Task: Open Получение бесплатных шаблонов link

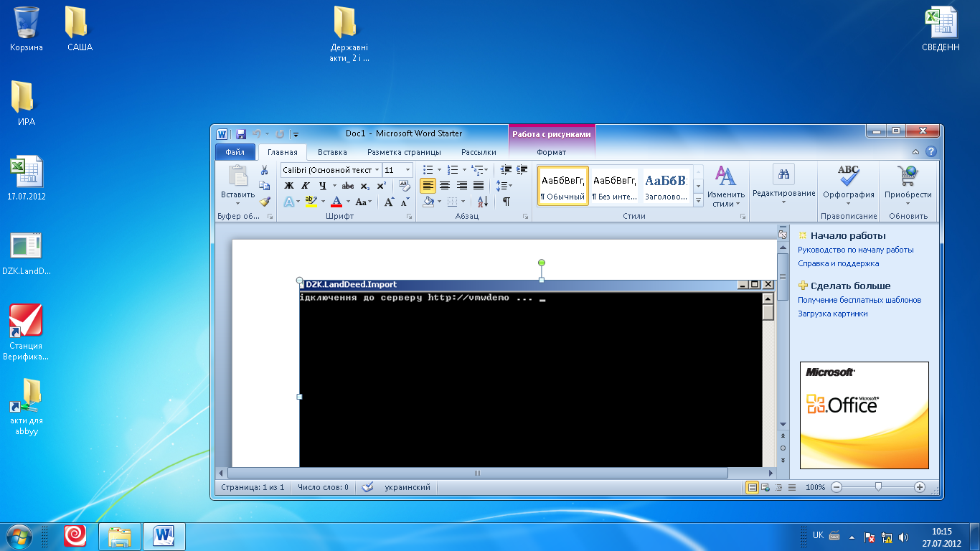Action: click(x=859, y=300)
